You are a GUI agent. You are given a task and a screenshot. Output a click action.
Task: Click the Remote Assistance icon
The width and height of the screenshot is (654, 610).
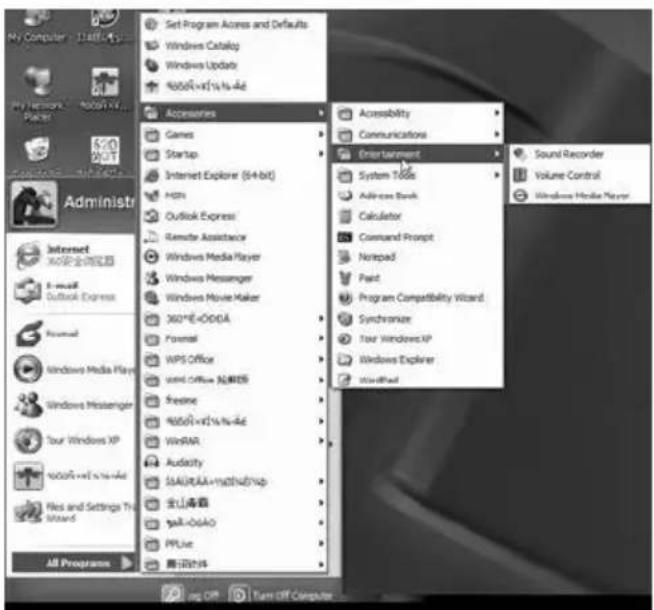[152, 237]
